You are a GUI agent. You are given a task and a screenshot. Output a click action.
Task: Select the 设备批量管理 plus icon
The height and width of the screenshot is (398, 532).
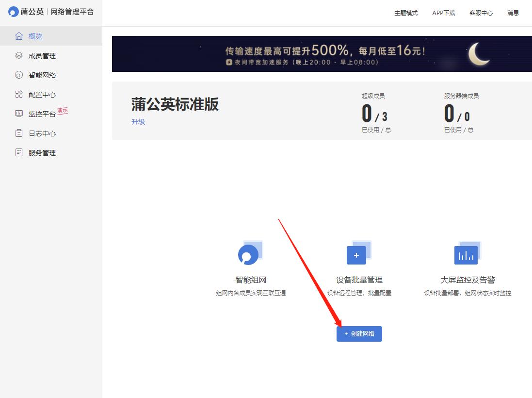(357, 255)
